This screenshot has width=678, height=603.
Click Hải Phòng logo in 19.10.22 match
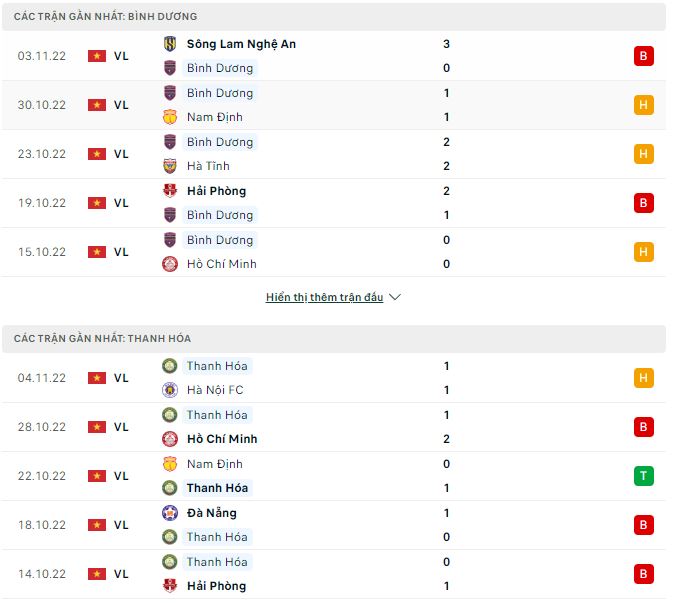[170, 191]
